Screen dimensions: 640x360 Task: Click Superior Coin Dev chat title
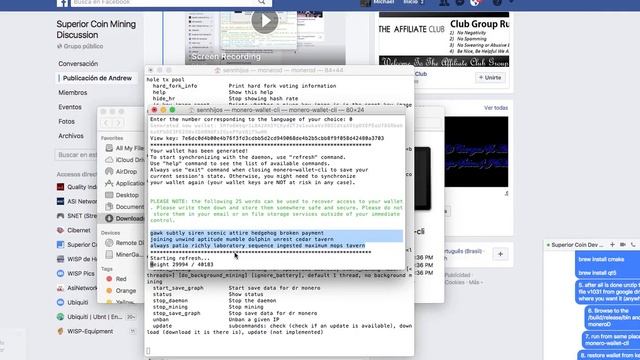click(577, 245)
